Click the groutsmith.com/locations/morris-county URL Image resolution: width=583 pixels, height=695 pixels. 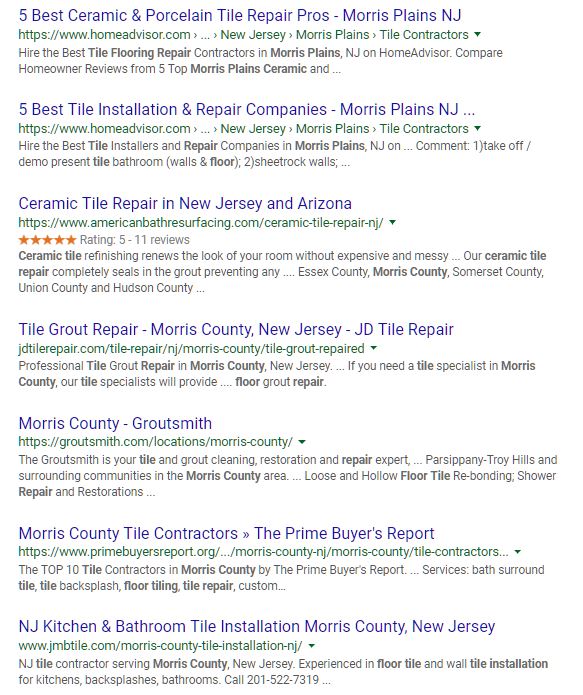coord(156,442)
